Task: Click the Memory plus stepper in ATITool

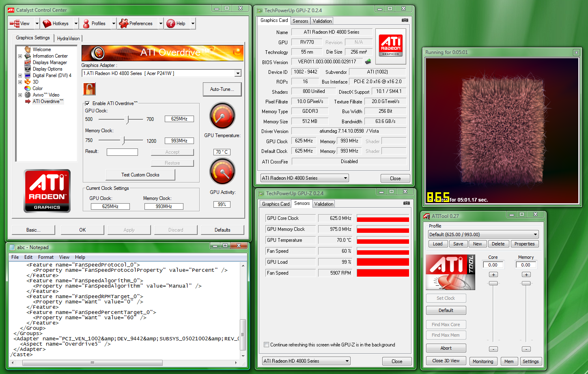Action: pyautogui.click(x=526, y=275)
